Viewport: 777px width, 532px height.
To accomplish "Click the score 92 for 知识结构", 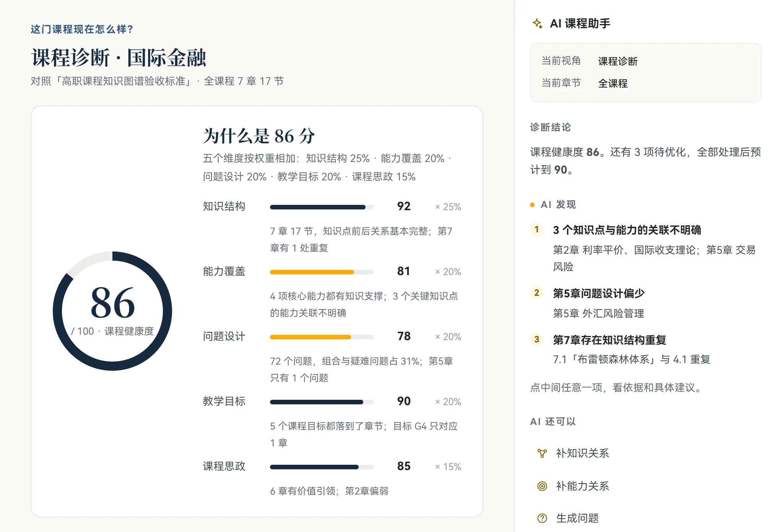I will pos(404,206).
